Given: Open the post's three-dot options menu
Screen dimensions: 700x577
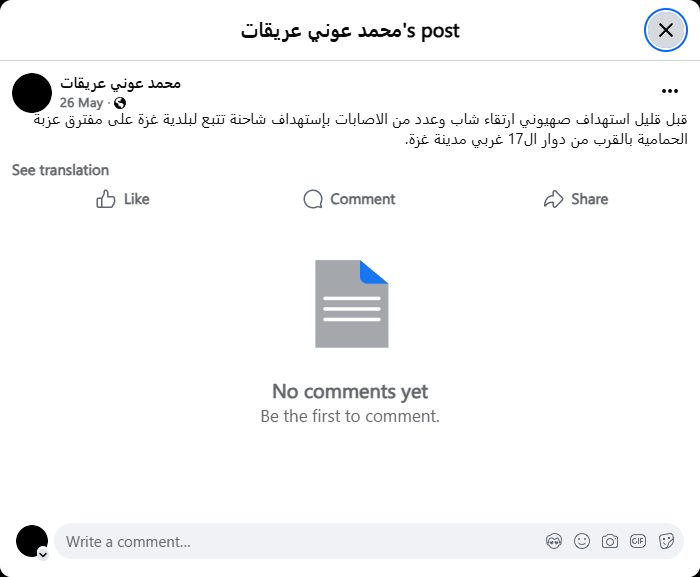Looking at the screenshot, I should 670,91.
